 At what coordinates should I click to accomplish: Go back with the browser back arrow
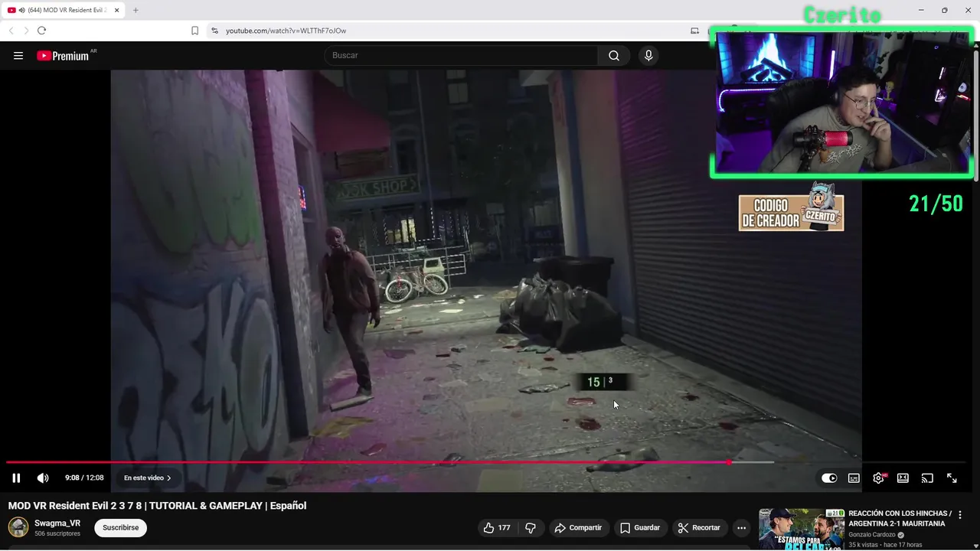point(11,31)
